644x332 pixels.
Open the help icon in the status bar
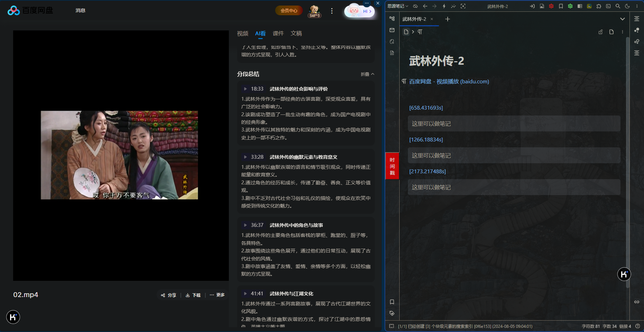(x=638, y=326)
